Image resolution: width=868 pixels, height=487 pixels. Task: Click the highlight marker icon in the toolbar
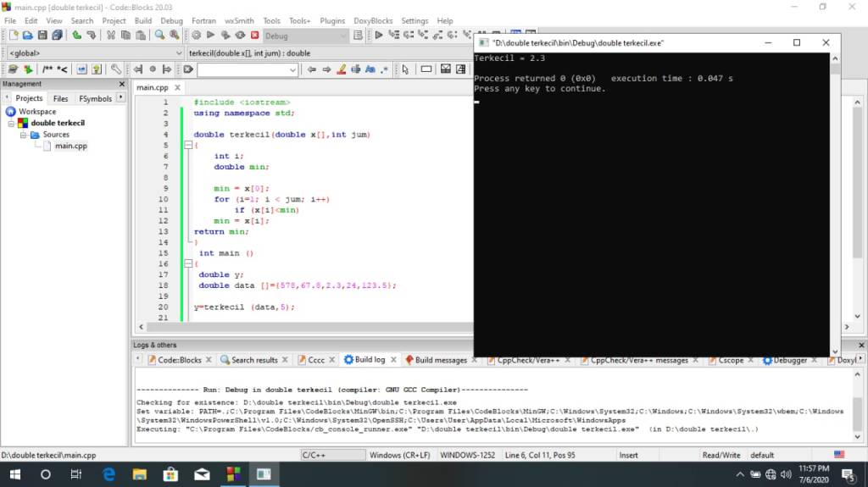pos(342,69)
